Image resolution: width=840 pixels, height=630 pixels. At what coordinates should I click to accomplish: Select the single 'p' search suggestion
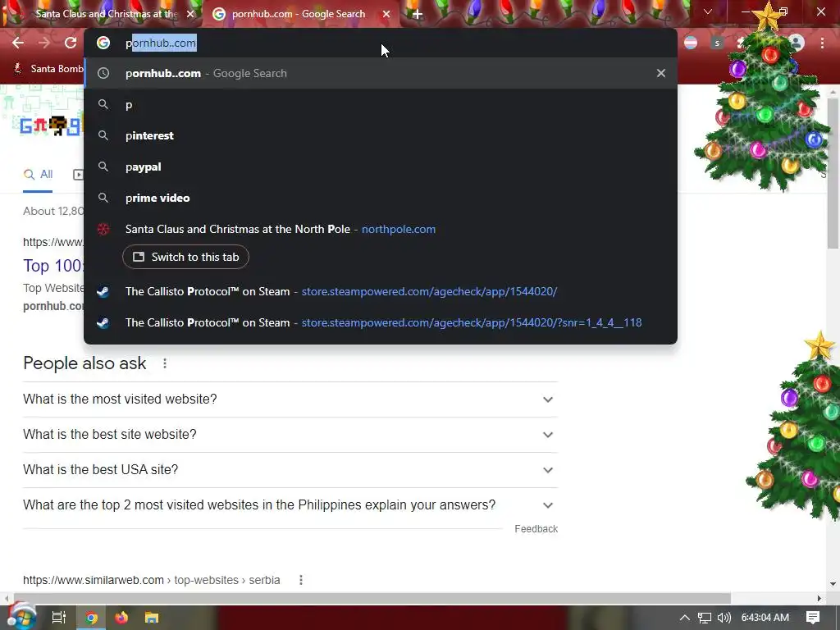pos(381,104)
